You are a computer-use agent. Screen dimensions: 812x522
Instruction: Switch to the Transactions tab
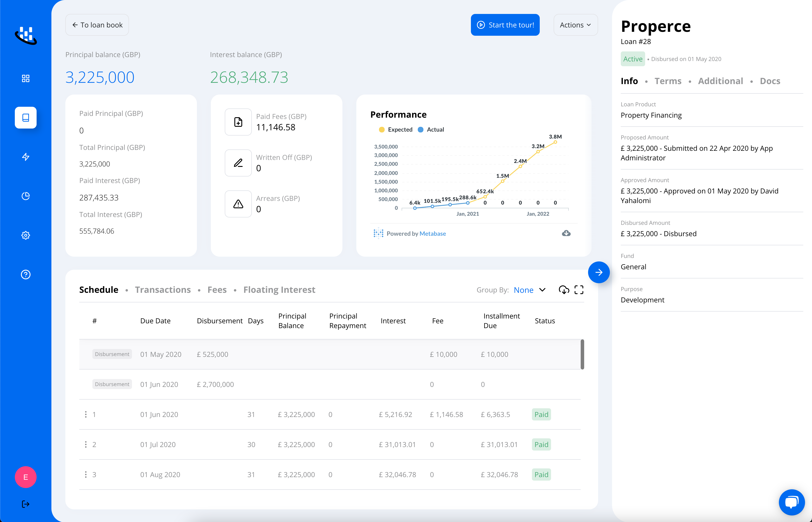pos(163,290)
